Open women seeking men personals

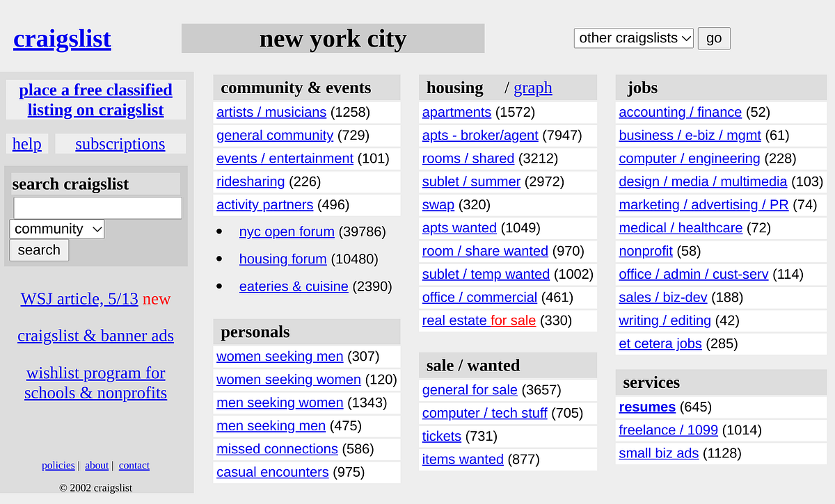[280, 356]
